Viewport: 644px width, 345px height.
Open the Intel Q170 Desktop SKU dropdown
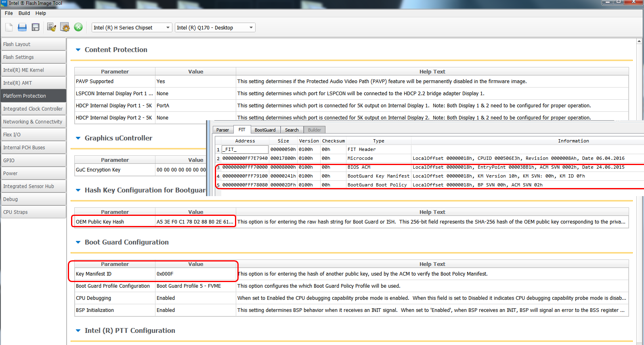click(x=215, y=27)
